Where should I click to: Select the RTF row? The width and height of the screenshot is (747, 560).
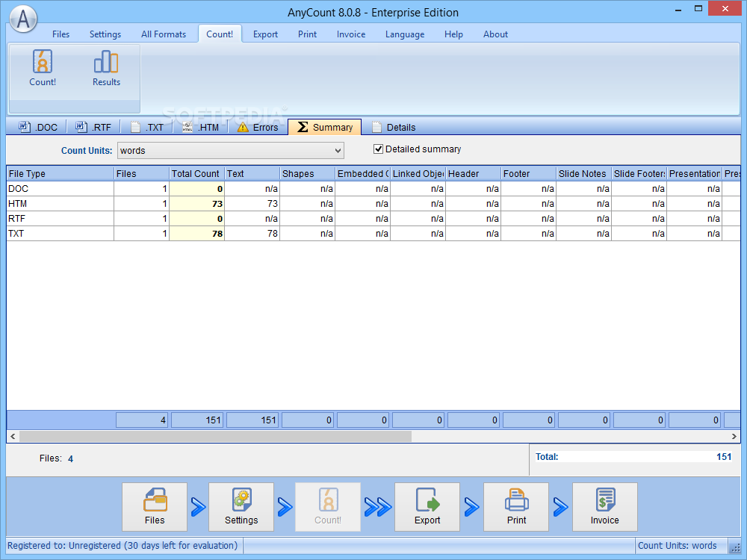[x=373, y=219]
